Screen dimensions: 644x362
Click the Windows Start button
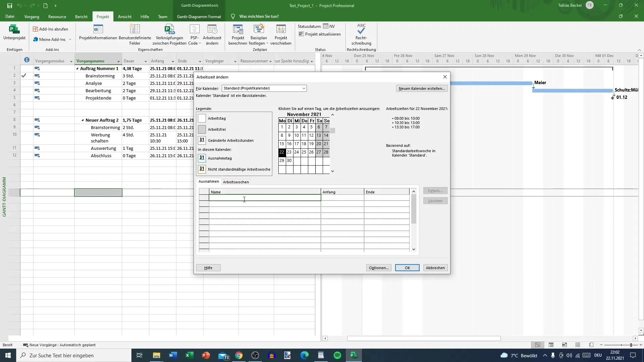coord(8,355)
